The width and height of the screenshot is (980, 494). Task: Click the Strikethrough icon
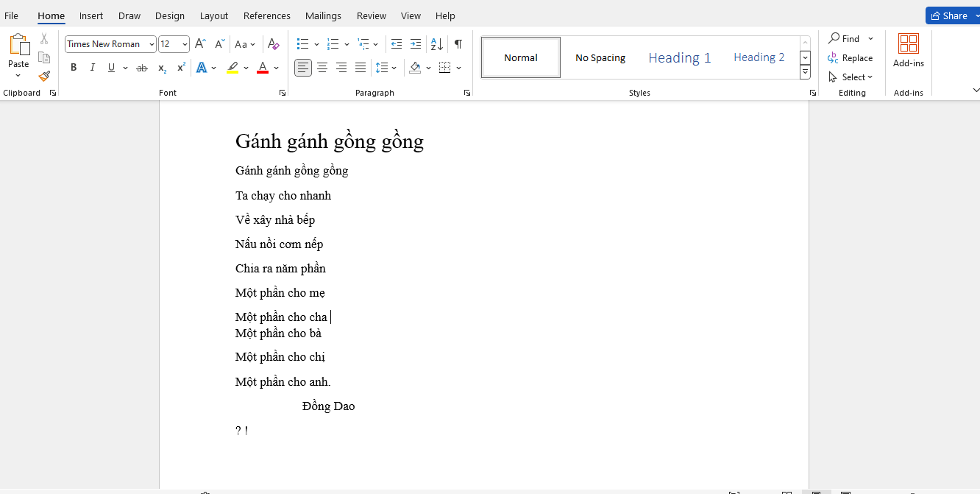[x=142, y=68]
